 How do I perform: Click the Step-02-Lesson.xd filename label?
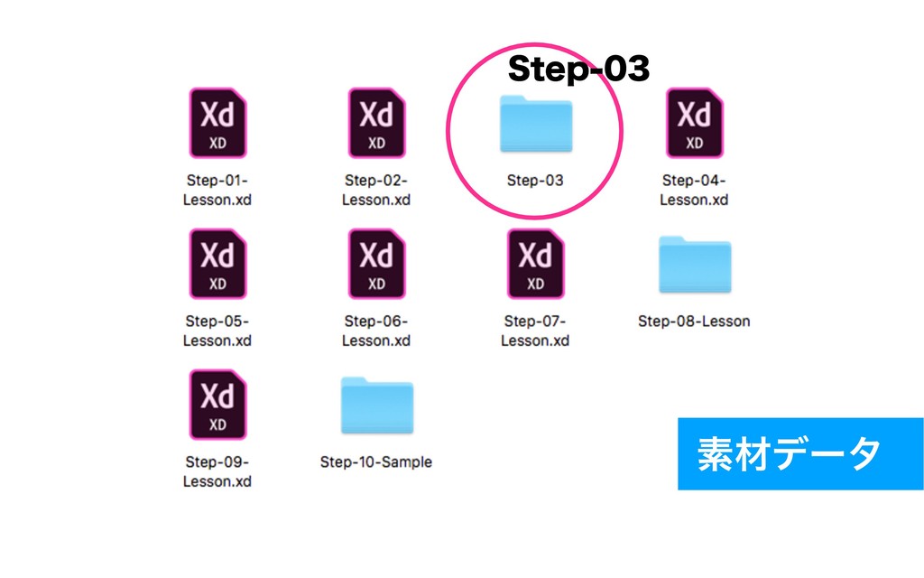pyautogui.click(x=376, y=190)
